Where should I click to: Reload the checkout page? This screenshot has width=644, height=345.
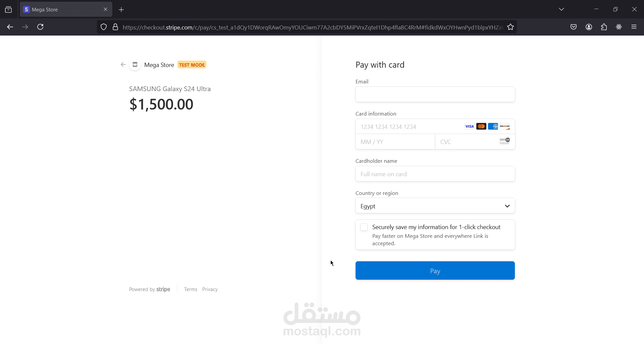tap(40, 27)
